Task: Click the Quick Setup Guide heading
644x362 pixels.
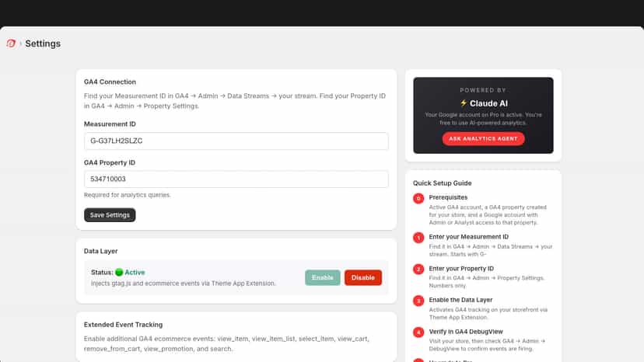Action: pyautogui.click(x=443, y=183)
